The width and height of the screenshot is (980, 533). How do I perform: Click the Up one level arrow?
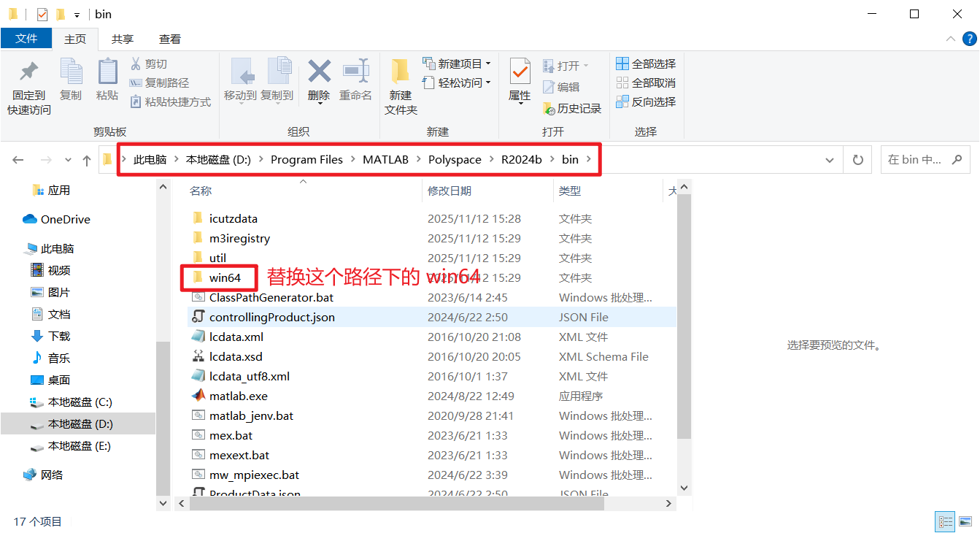click(x=87, y=160)
